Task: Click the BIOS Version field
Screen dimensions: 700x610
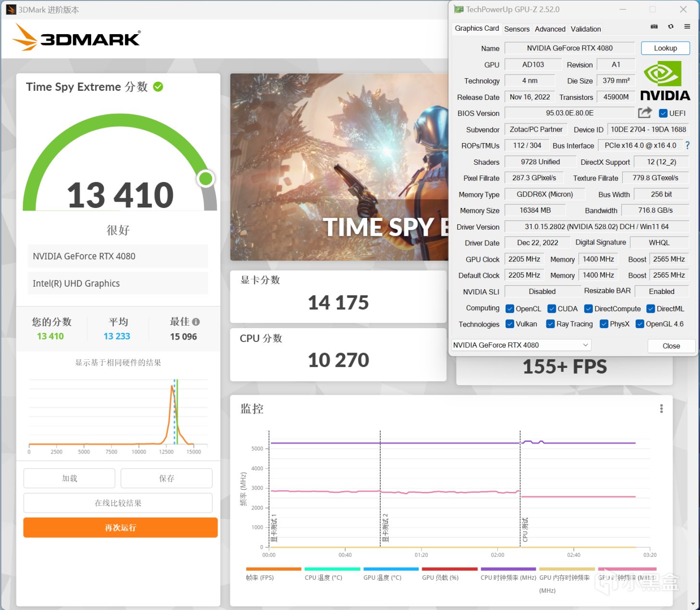Action: click(570, 113)
